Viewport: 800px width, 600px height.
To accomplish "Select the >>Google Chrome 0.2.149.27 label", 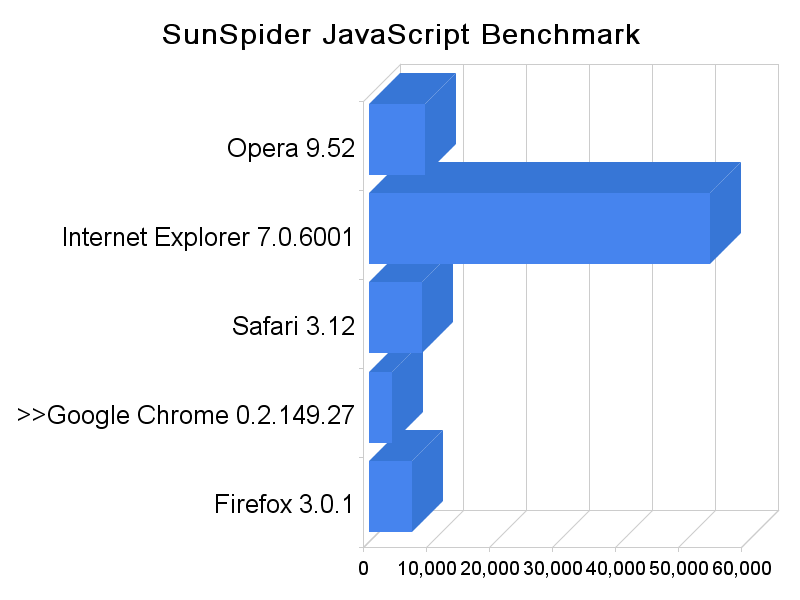I will pos(186,415).
